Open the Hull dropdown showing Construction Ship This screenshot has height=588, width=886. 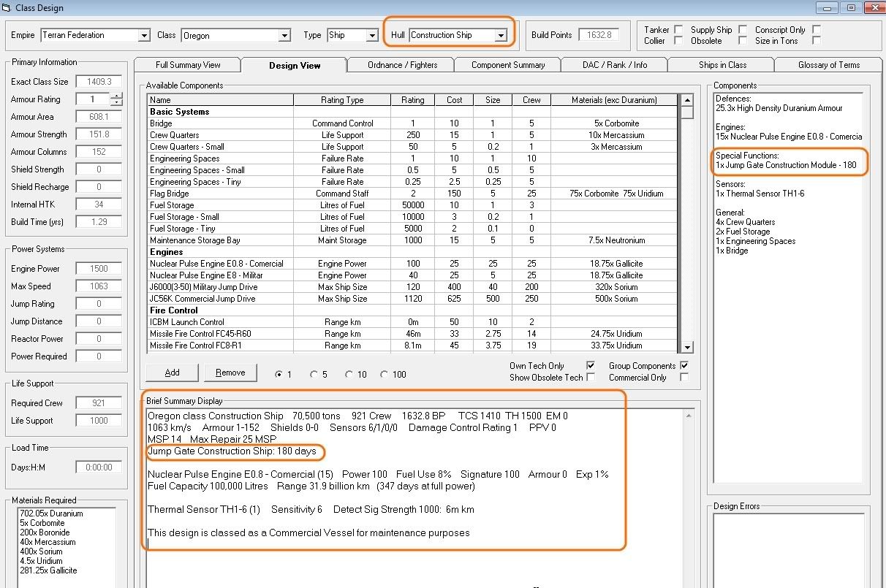tap(501, 35)
